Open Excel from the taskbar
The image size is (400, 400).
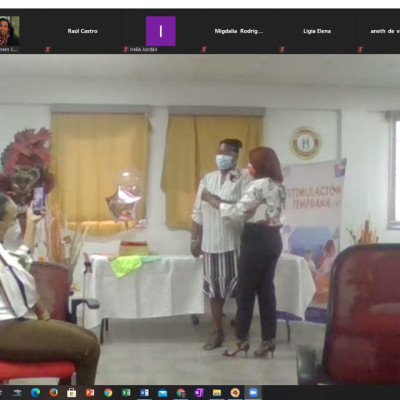tap(126, 392)
